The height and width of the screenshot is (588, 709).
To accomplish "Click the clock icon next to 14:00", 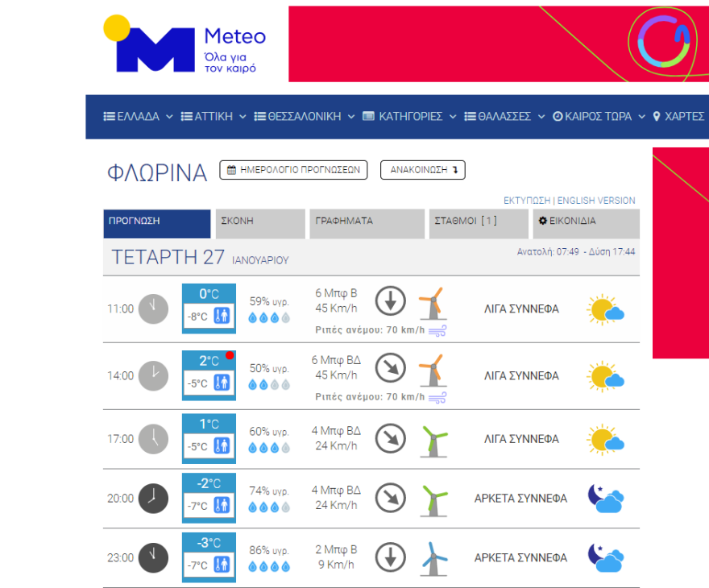I will tap(153, 375).
